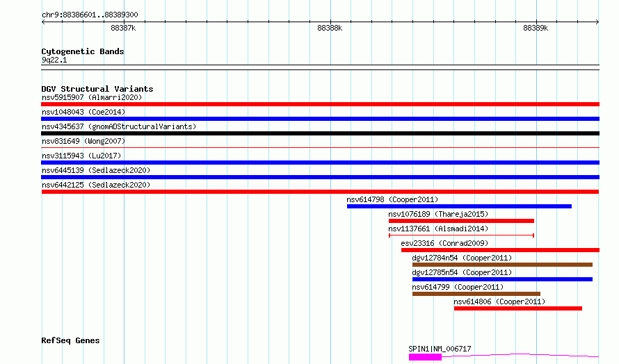Click dgv12785n54 (Cooper2011) label
Viewport: 619px width, 364px height.
[x=462, y=272]
